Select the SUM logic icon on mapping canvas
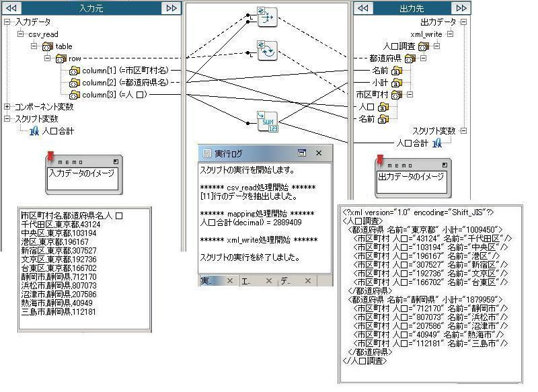538x392 pixels. (x=268, y=122)
